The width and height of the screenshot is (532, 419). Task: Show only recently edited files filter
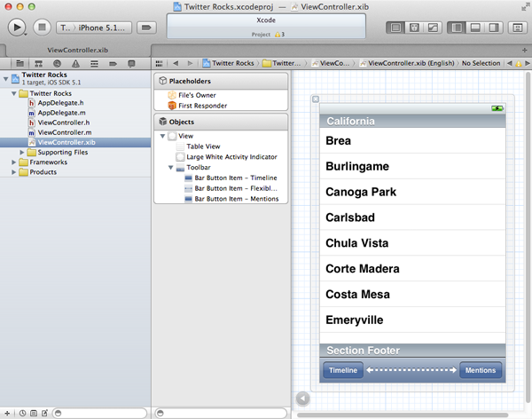pos(22,413)
